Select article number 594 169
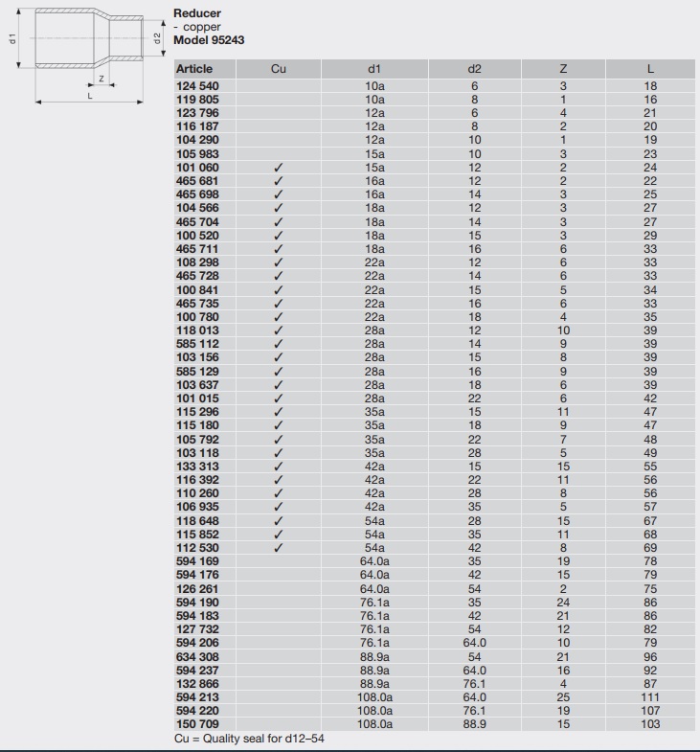This screenshot has height=752, width=700. pos(197,561)
